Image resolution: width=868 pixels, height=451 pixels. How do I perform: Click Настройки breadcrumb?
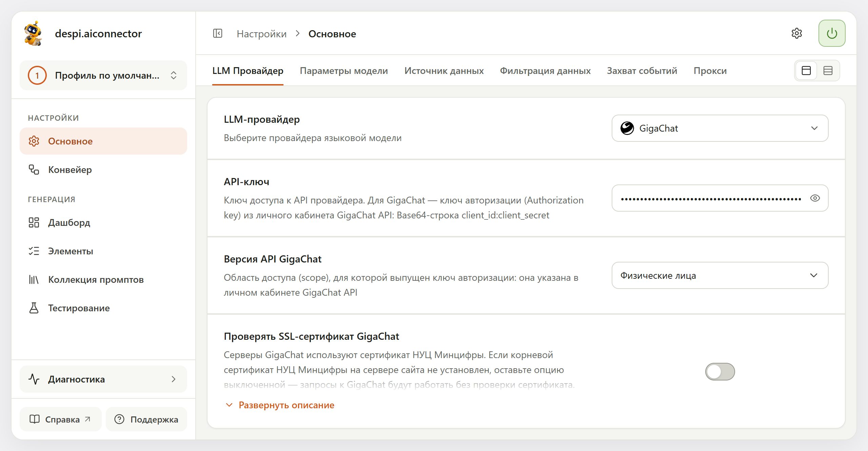click(261, 34)
